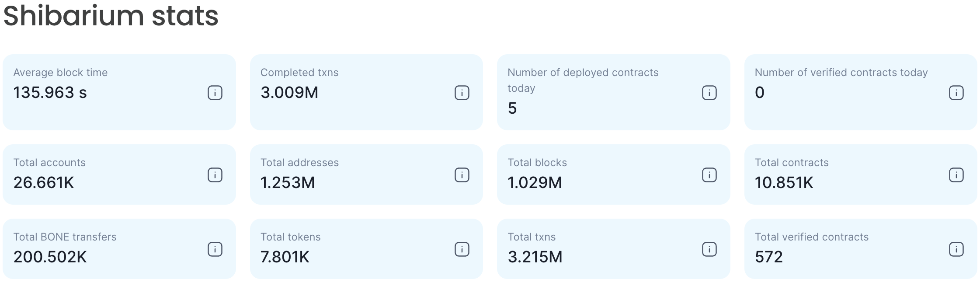980x286 pixels.
Task: Click the Total blocks value 1.029M
Action: pyautogui.click(x=535, y=183)
